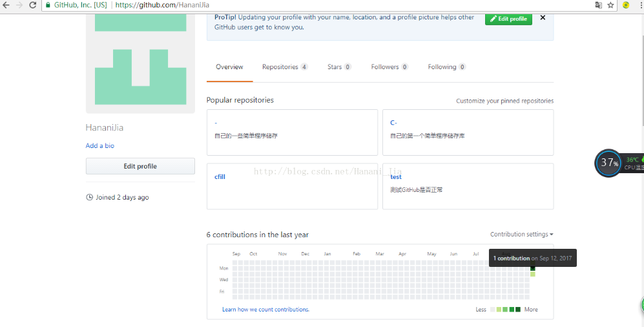This screenshot has width=644, height=327.
Task: Click the 37% CPU monitor widget
Action: [x=608, y=163]
